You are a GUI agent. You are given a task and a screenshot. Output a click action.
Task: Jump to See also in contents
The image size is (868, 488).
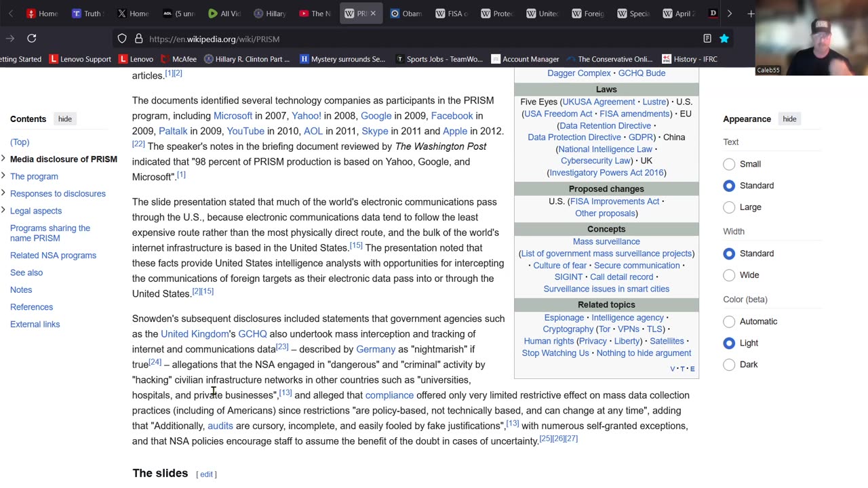click(26, 272)
